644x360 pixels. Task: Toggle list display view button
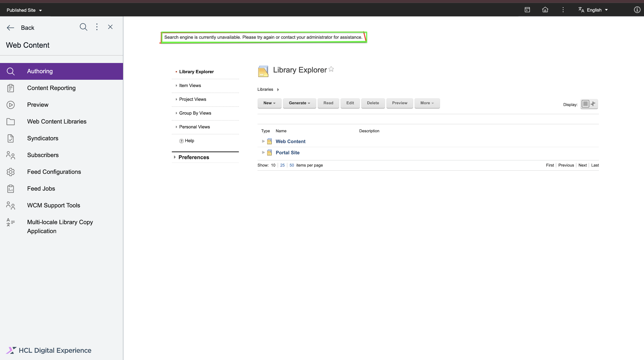[x=585, y=104]
